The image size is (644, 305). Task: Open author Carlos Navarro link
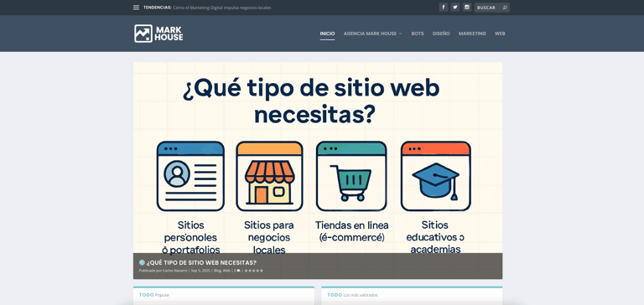[175, 271]
